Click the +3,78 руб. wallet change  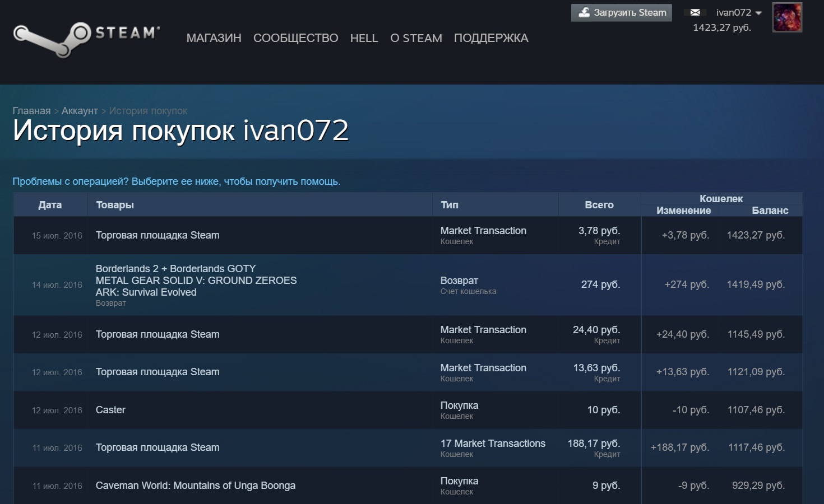click(x=686, y=235)
